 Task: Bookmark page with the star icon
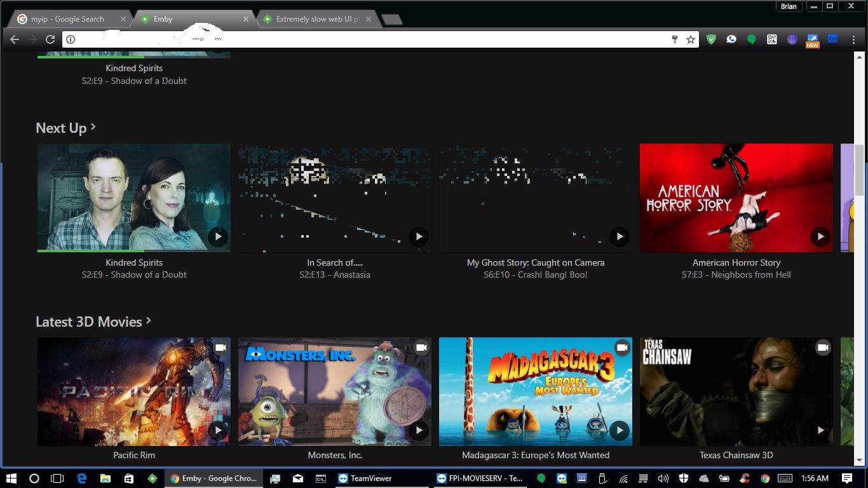click(691, 39)
